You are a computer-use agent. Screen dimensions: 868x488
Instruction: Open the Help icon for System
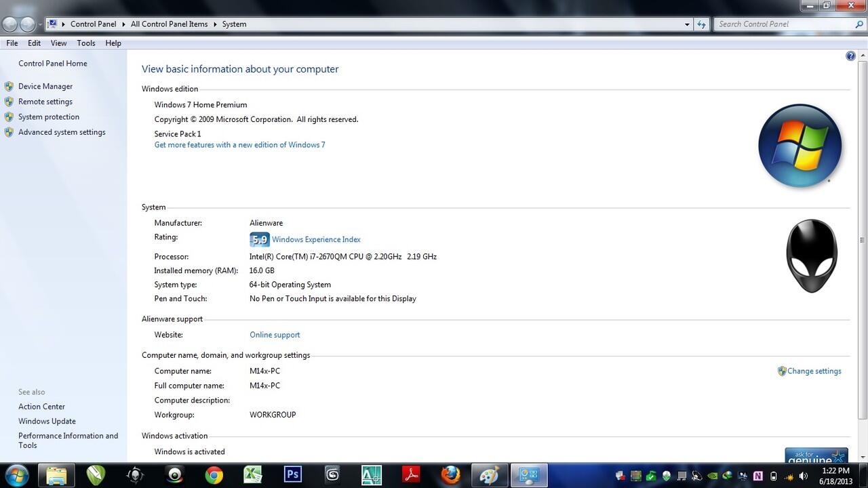pyautogui.click(x=850, y=56)
